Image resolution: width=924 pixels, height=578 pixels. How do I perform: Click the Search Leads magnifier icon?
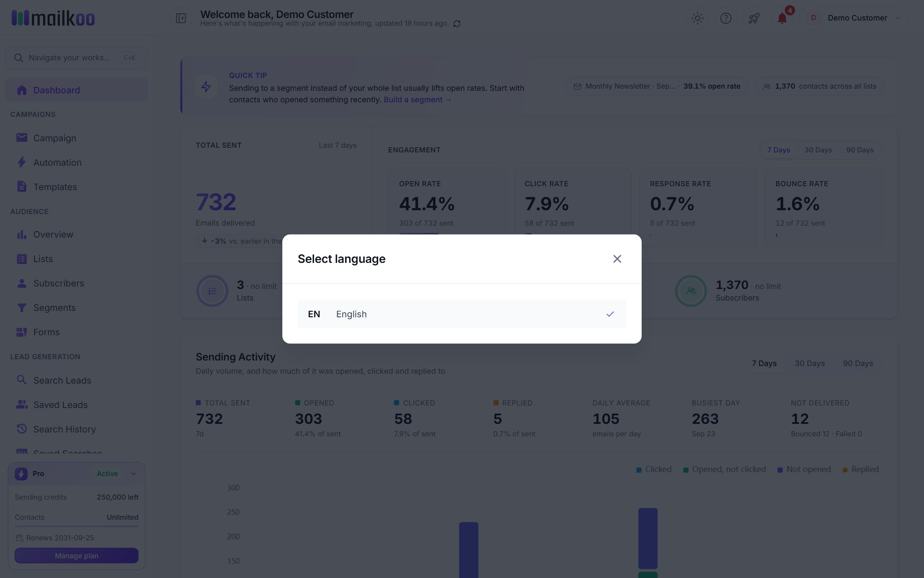pyautogui.click(x=21, y=380)
